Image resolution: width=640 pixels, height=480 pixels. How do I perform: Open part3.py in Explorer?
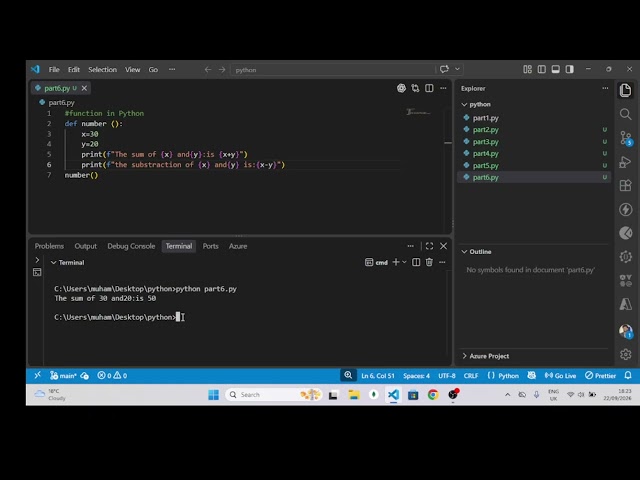pos(485,142)
